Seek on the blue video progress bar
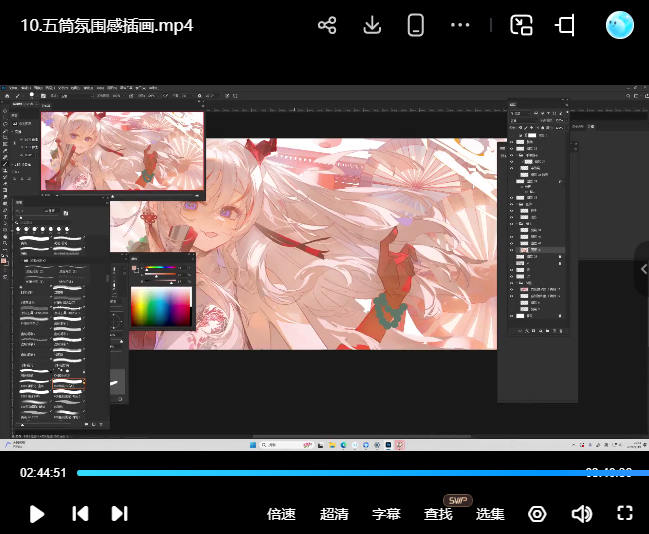Screen dimensions: 649x534 pyautogui.click(x=363, y=473)
